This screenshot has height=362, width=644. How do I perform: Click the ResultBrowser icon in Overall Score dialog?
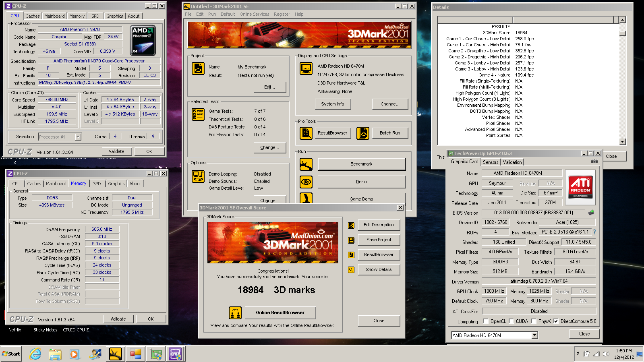tap(351, 255)
